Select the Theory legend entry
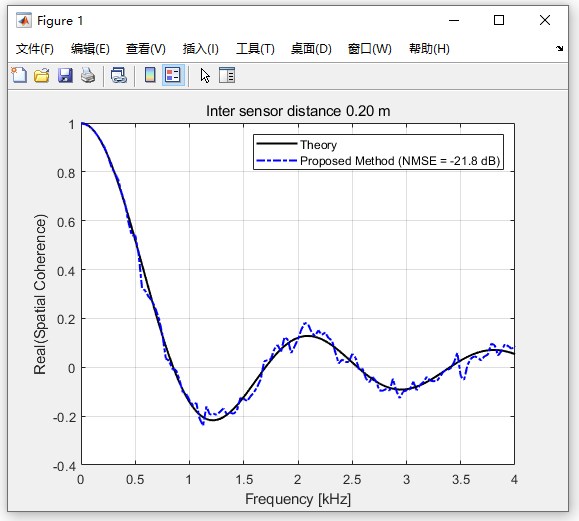 click(318, 145)
